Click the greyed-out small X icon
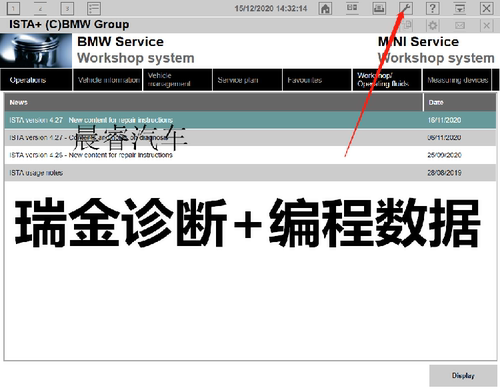500x390 pixels. pyautogui.click(x=486, y=25)
